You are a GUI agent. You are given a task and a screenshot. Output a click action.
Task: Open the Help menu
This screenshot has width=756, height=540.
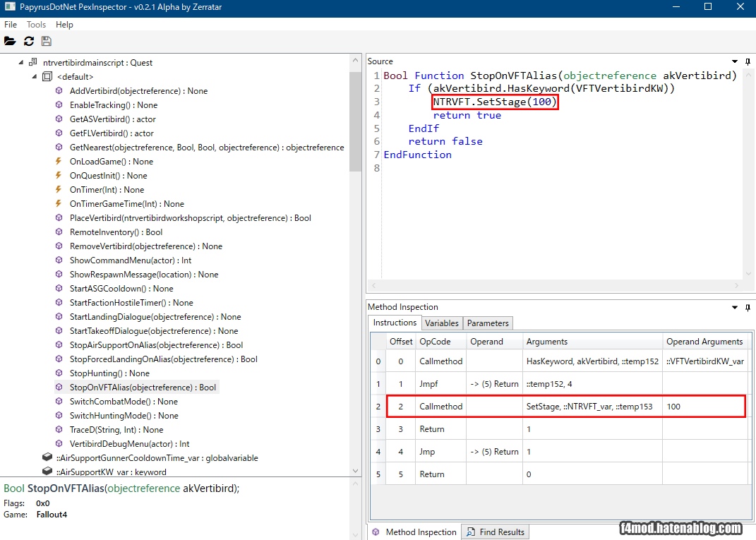pyautogui.click(x=64, y=25)
